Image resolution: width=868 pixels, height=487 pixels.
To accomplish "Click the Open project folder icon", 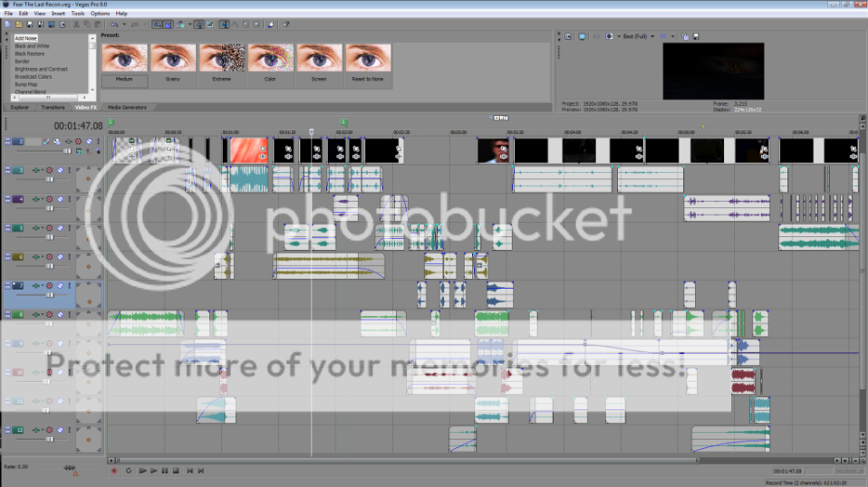I will pos(19,24).
